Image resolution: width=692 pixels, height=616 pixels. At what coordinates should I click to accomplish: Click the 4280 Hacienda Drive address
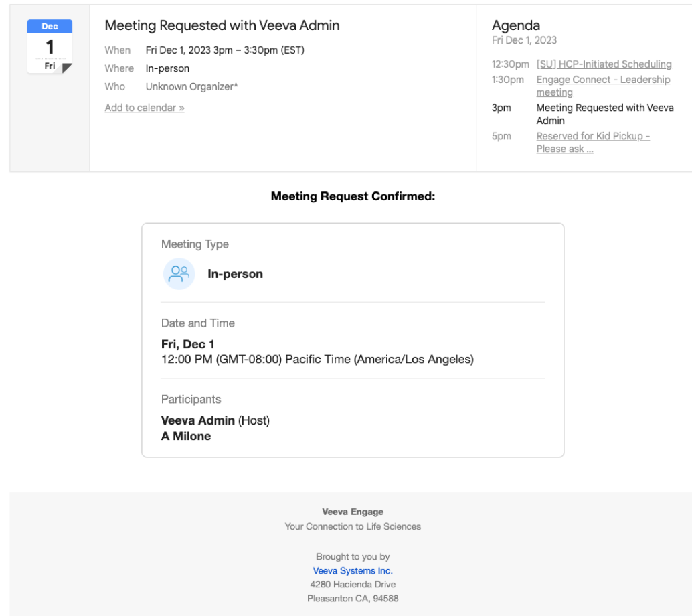coord(353,585)
